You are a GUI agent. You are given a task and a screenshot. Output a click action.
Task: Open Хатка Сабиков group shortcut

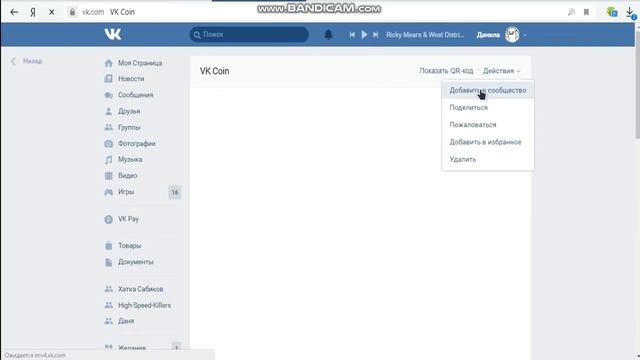pyautogui.click(x=140, y=289)
